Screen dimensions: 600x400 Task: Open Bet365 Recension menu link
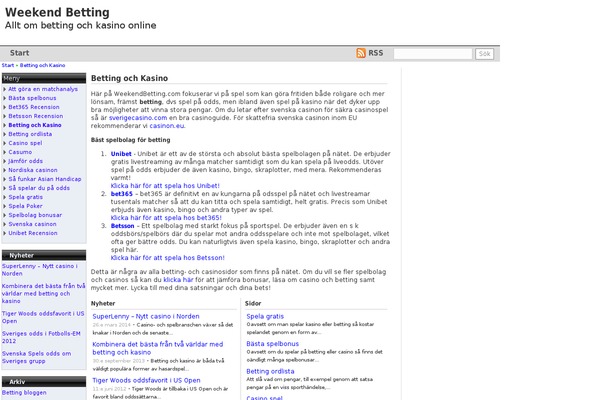(34, 107)
